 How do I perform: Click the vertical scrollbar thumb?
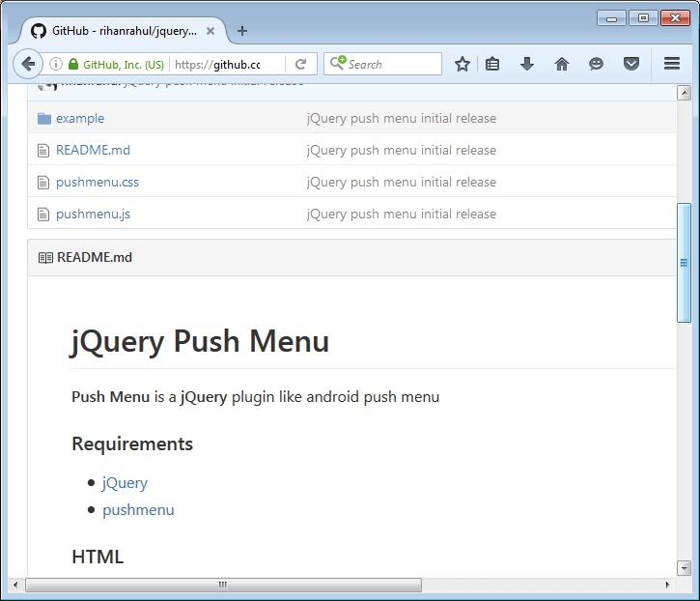pos(684,263)
